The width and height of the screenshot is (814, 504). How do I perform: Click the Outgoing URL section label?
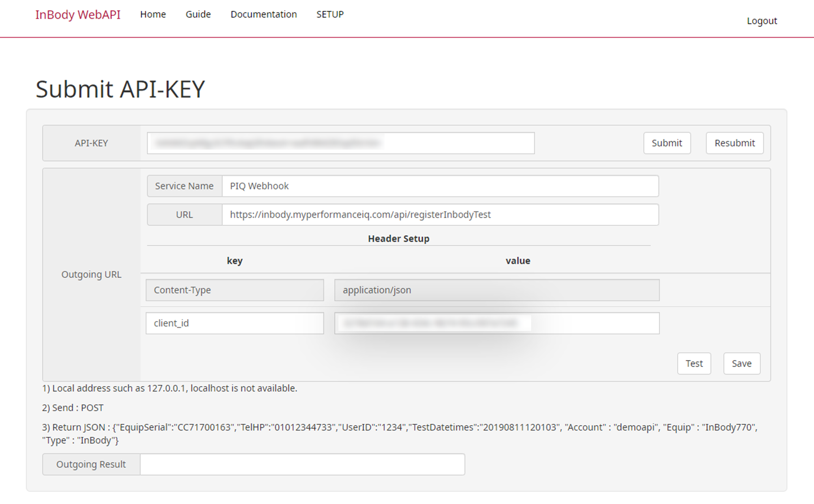91,274
